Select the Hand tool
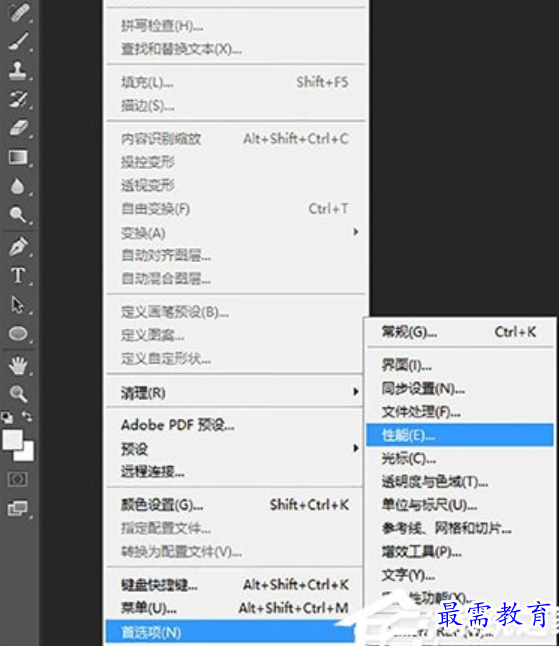Image resolution: width=559 pixels, height=646 pixels. click(19, 365)
